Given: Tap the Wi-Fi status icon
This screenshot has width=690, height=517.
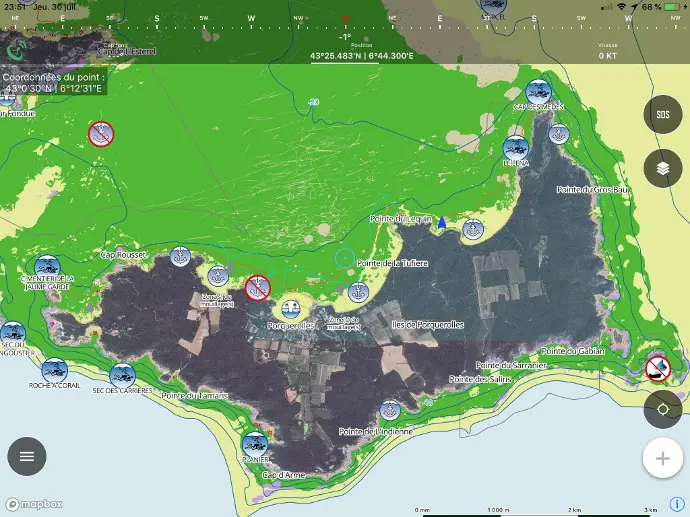Looking at the screenshot, I should coord(621,7).
